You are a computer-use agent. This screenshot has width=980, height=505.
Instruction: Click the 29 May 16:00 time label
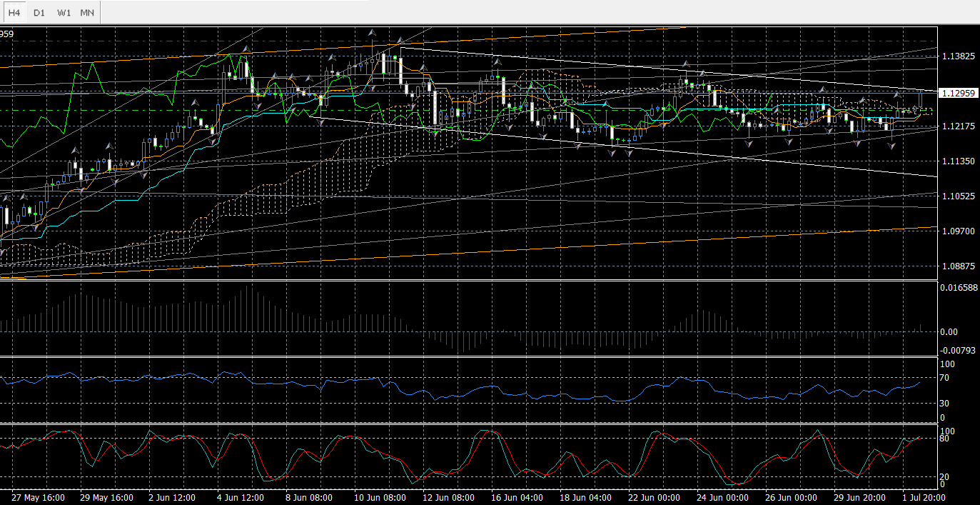[106, 497]
